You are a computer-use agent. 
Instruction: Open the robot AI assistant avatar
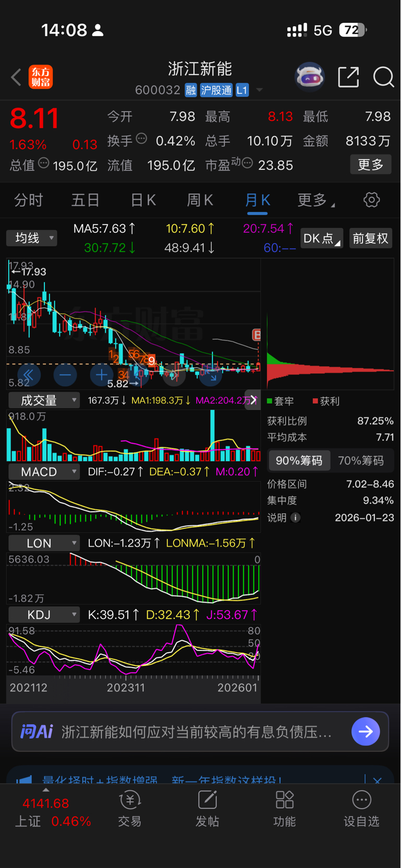click(x=310, y=77)
